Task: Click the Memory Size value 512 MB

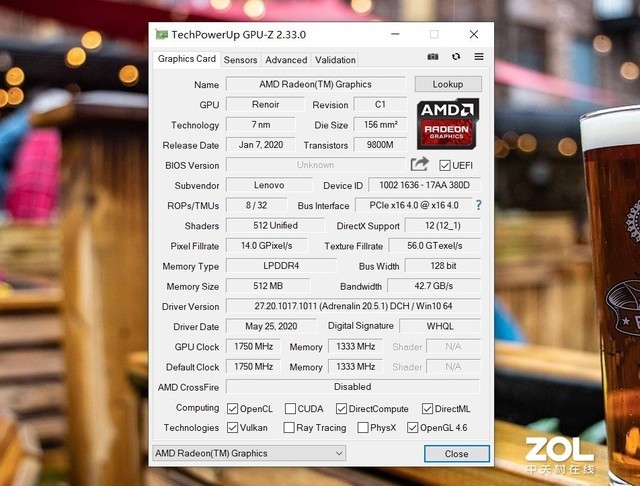Action: click(268, 286)
